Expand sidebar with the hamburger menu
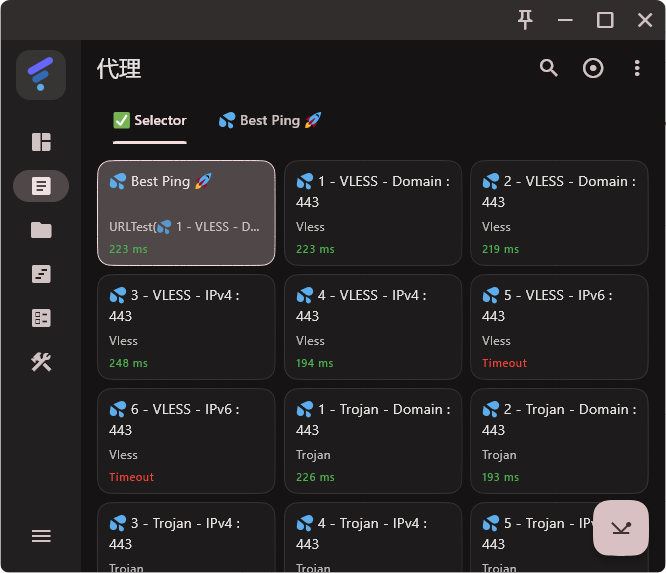Image resolution: width=666 pixels, height=573 pixels. pos(41,536)
